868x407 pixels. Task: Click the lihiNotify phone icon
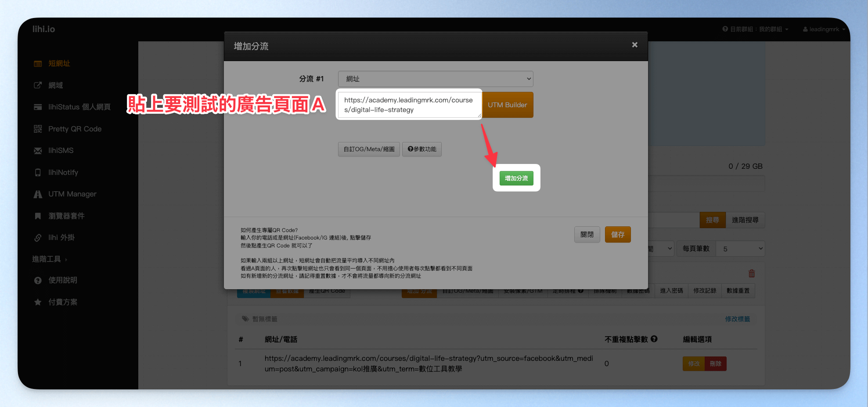tap(38, 172)
